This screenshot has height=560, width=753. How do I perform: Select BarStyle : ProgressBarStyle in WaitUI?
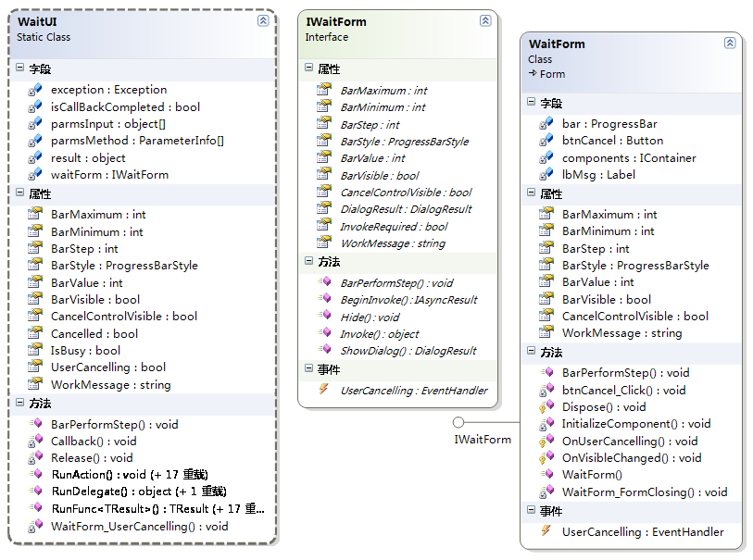(x=124, y=266)
